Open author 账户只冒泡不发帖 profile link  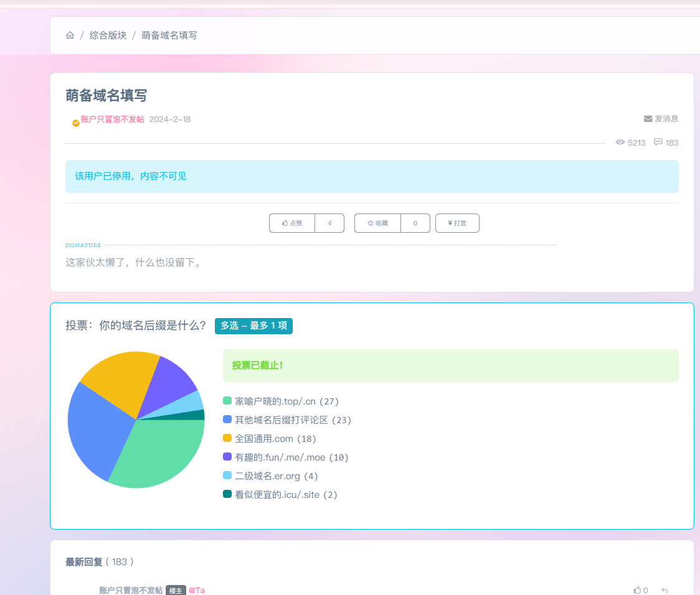pos(113,119)
